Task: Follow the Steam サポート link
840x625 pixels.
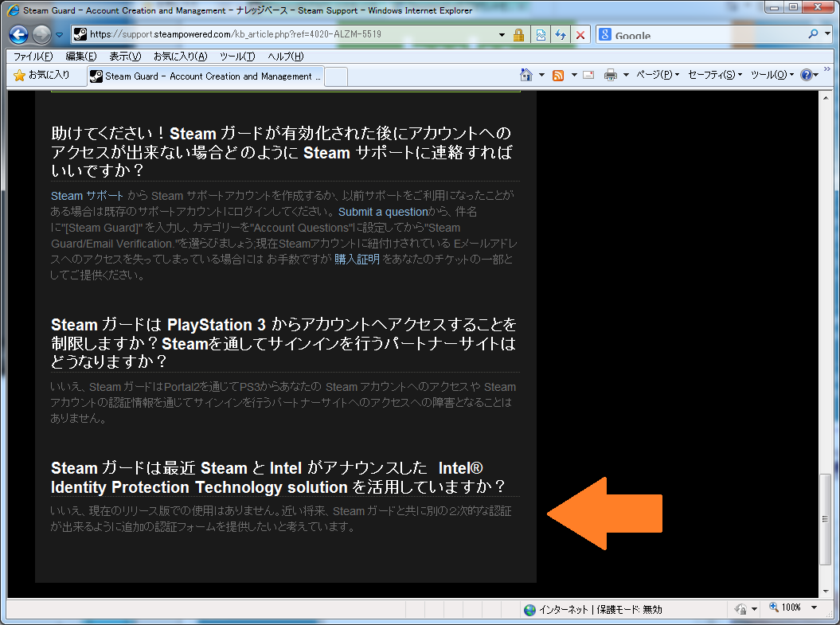Action: click(87, 196)
